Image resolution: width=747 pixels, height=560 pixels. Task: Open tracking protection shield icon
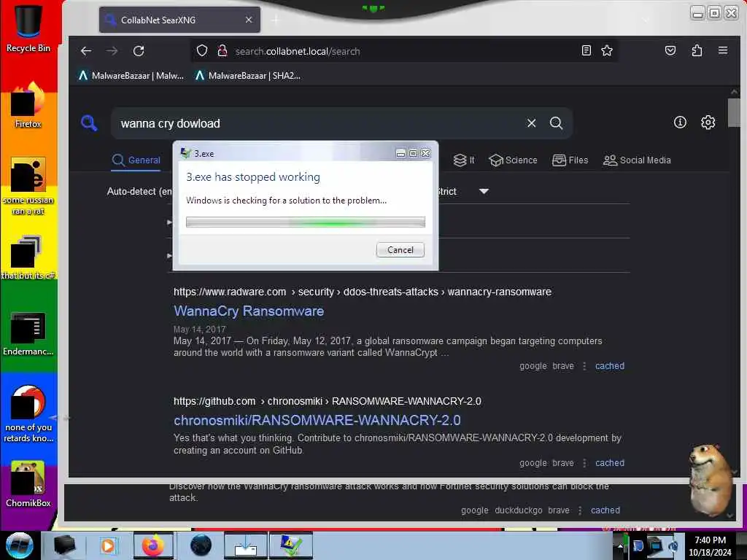pos(202,51)
